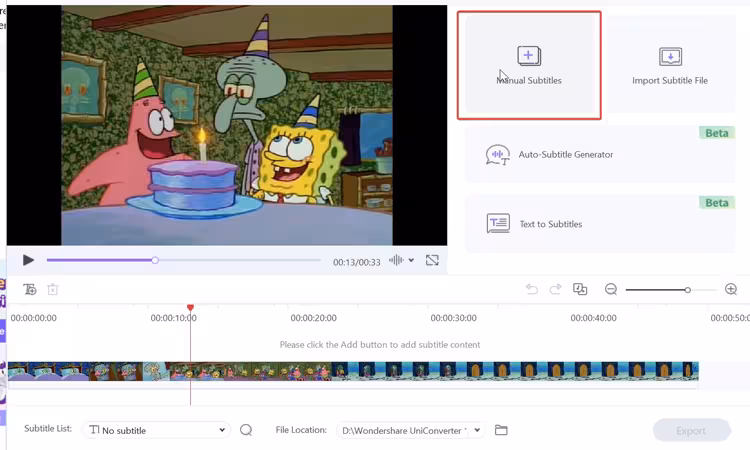750x450 pixels.
Task: Click the delete subtitle trash icon
Action: [53, 289]
